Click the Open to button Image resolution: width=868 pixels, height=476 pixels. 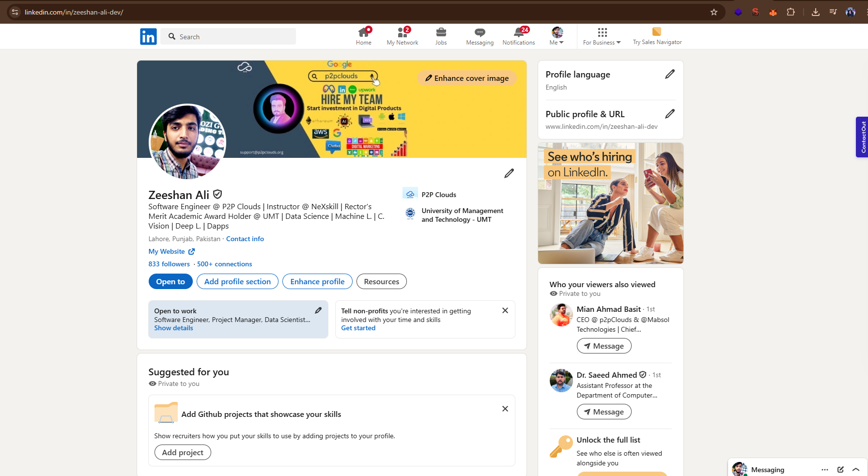(x=170, y=281)
